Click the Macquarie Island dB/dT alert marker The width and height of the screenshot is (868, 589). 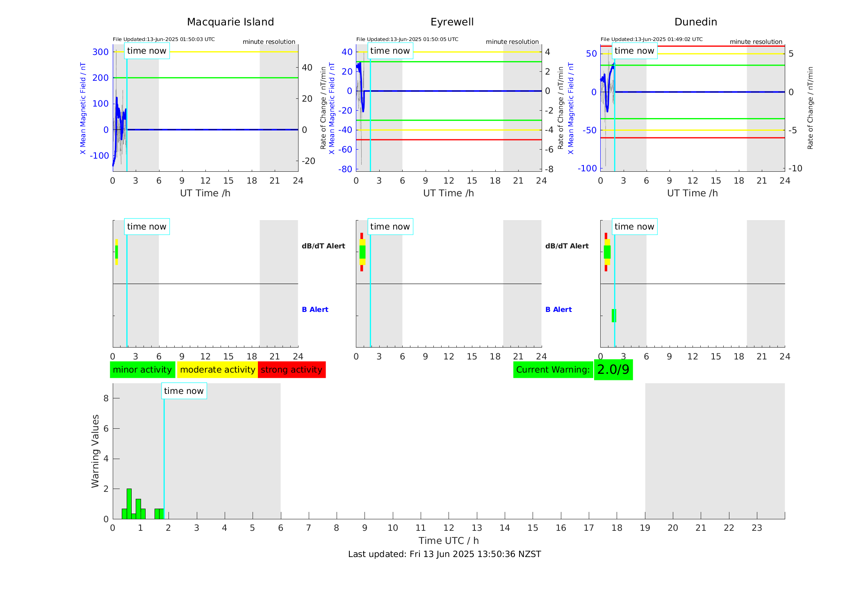tap(116, 252)
